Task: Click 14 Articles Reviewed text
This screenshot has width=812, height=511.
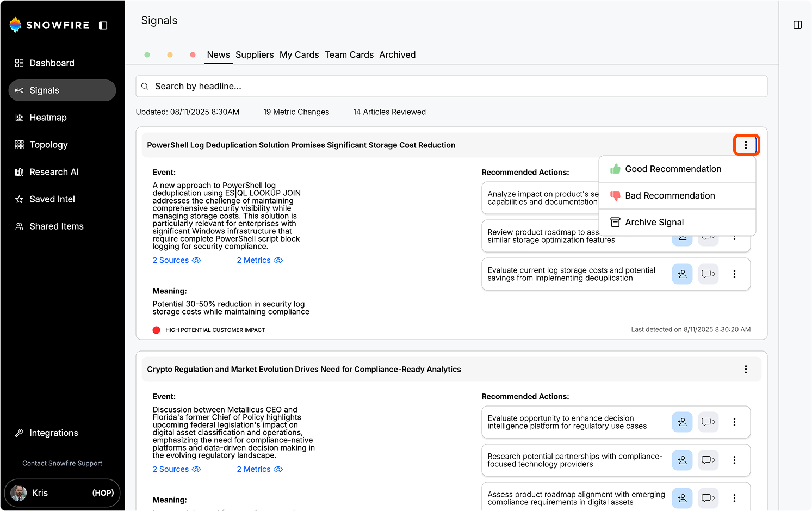Action: [389, 112]
